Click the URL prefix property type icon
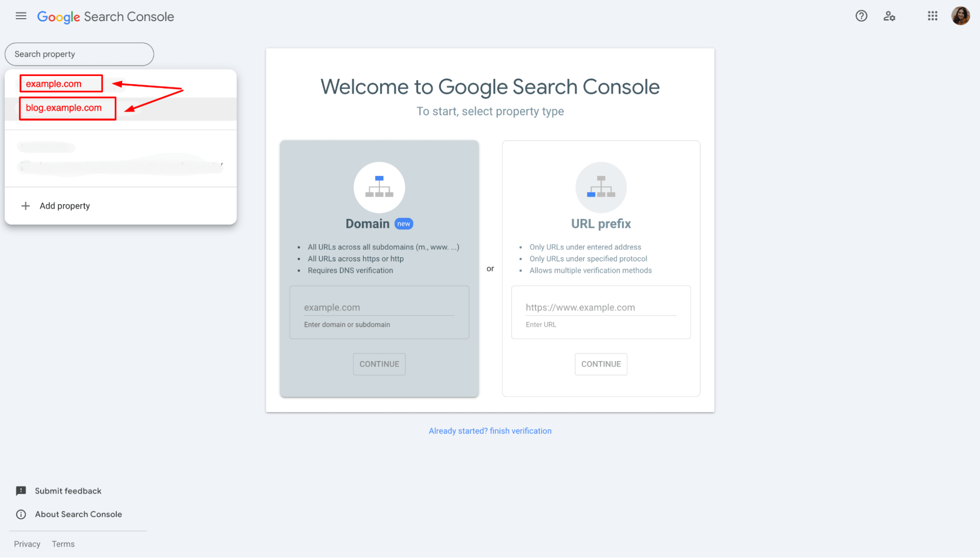Screen dimensions: 980x558 (x=601, y=187)
